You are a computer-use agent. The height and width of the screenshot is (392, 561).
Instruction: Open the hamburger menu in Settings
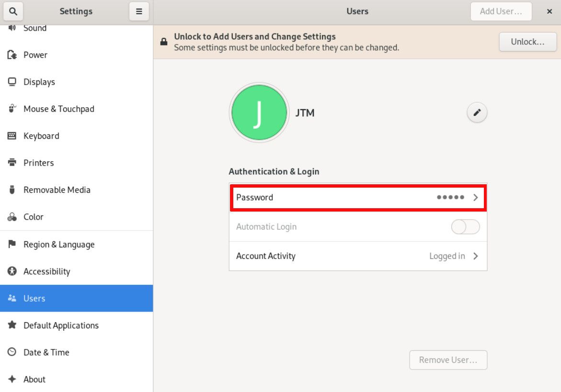pos(139,11)
